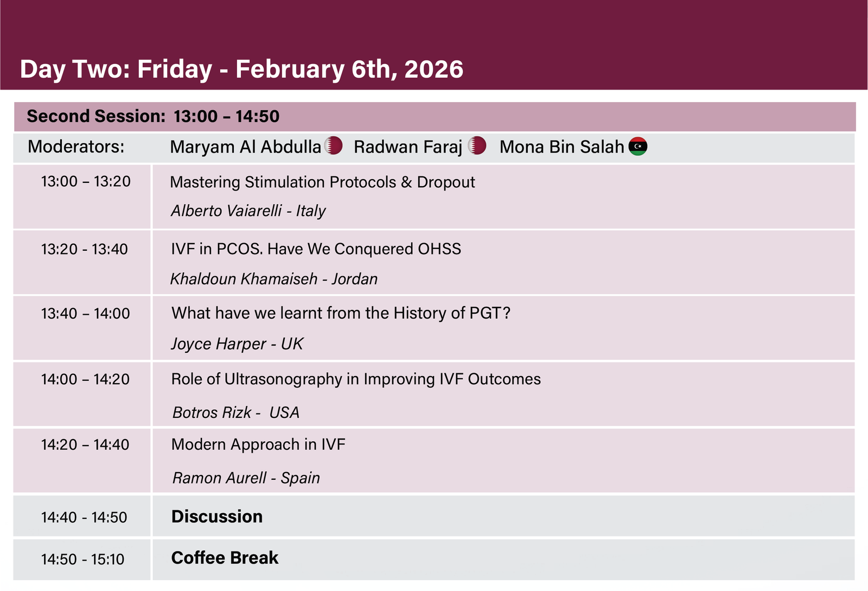
Task: Open Mastering Stimulation Protocols & Dropout talk
Action: (322, 182)
